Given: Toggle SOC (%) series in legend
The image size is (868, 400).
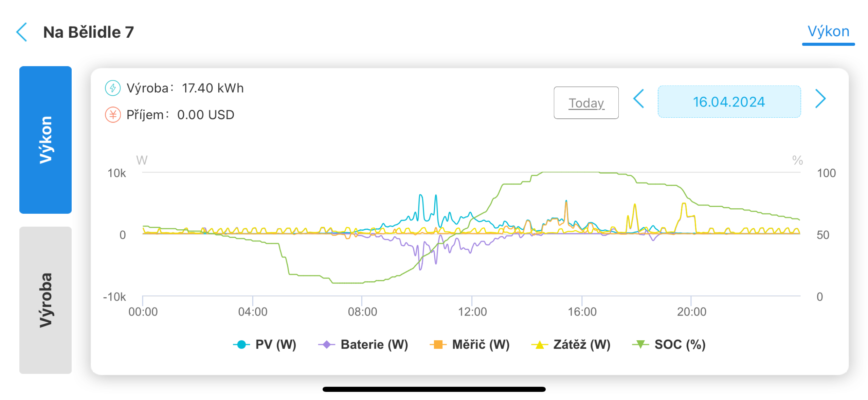Looking at the screenshot, I should (x=669, y=344).
